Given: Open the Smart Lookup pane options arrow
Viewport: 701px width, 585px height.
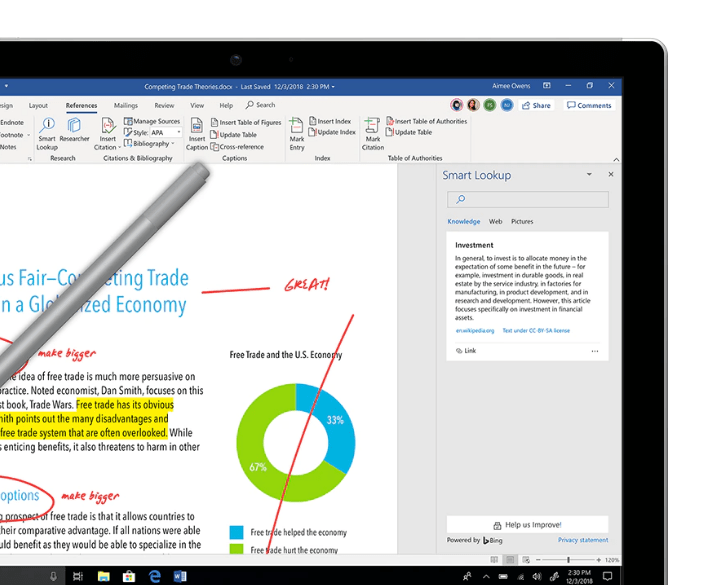Looking at the screenshot, I should pos(589,174).
